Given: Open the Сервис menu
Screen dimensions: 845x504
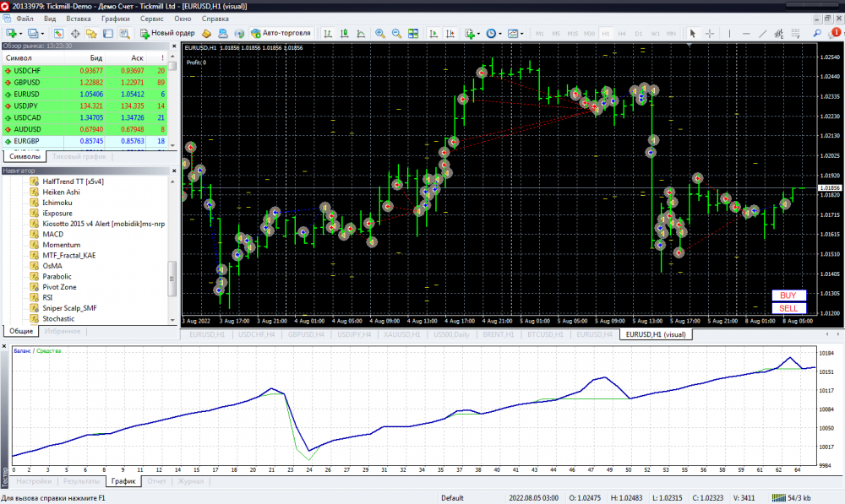Looking at the screenshot, I should 151,19.
